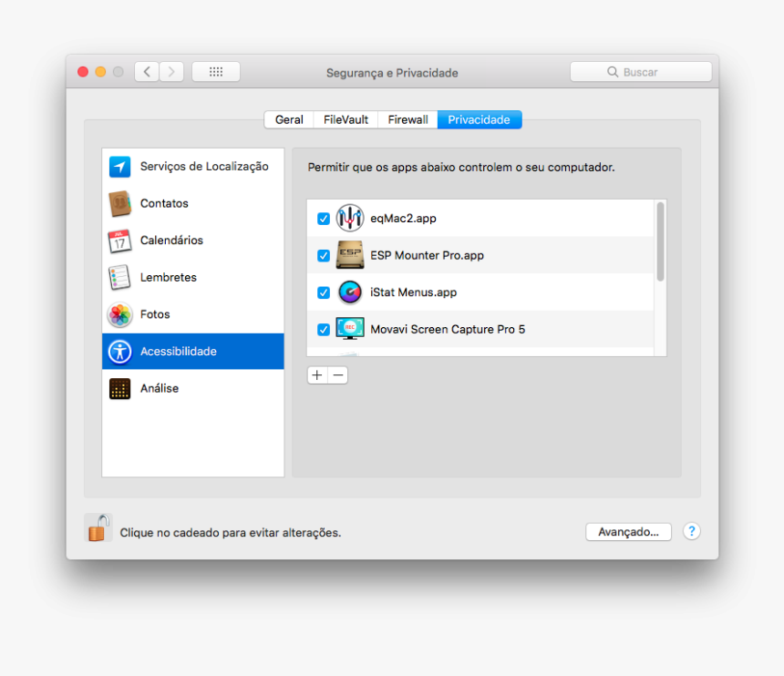
Task: Select the Privacidade tab
Action: pyautogui.click(x=480, y=120)
